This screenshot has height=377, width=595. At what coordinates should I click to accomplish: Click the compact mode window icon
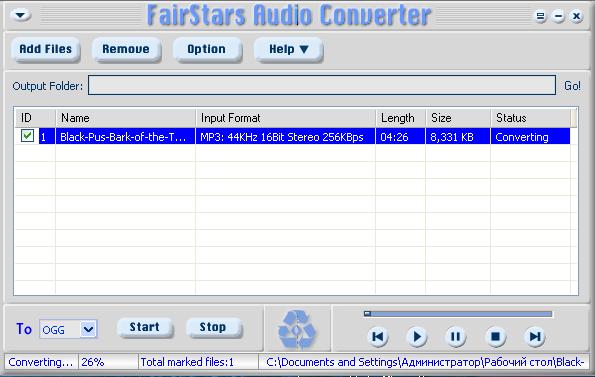540,16
